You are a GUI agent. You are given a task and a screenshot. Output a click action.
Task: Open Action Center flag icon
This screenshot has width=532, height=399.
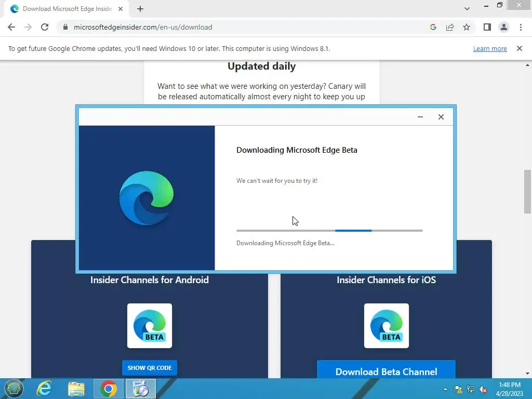tap(458, 389)
